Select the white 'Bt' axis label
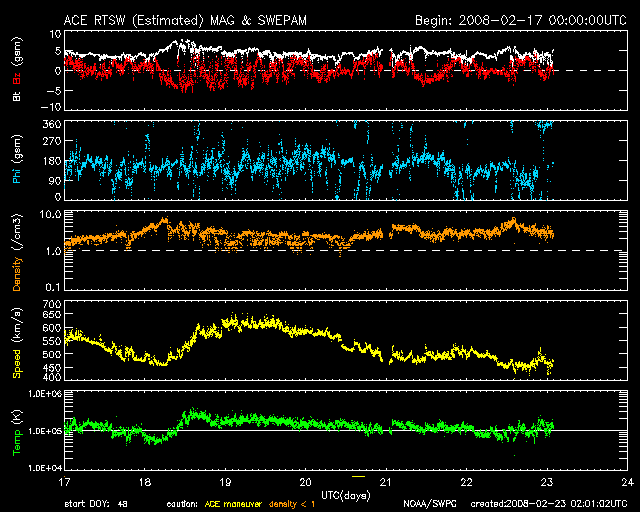The height and width of the screenshot is (512, 640). point(17,96)
